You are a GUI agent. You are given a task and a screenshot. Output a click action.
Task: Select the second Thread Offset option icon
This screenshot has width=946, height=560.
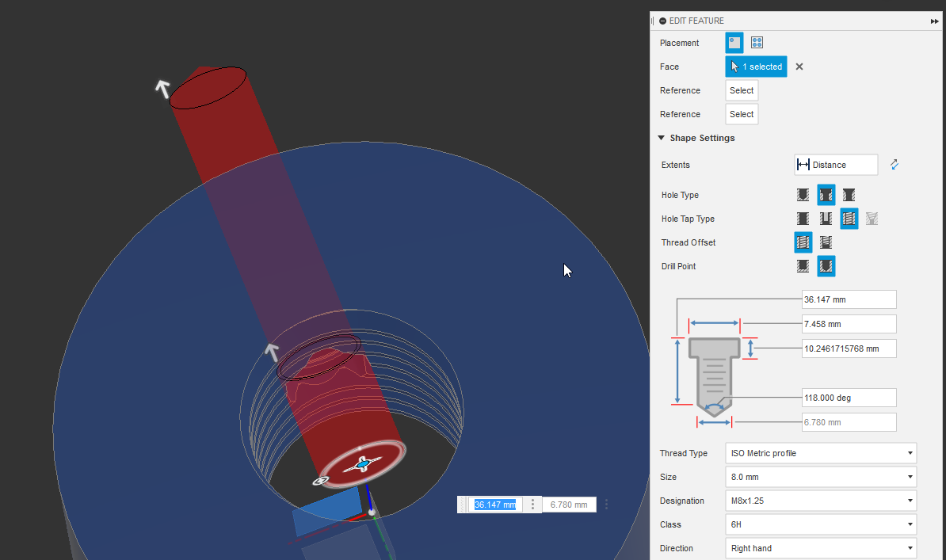[826, 242]
